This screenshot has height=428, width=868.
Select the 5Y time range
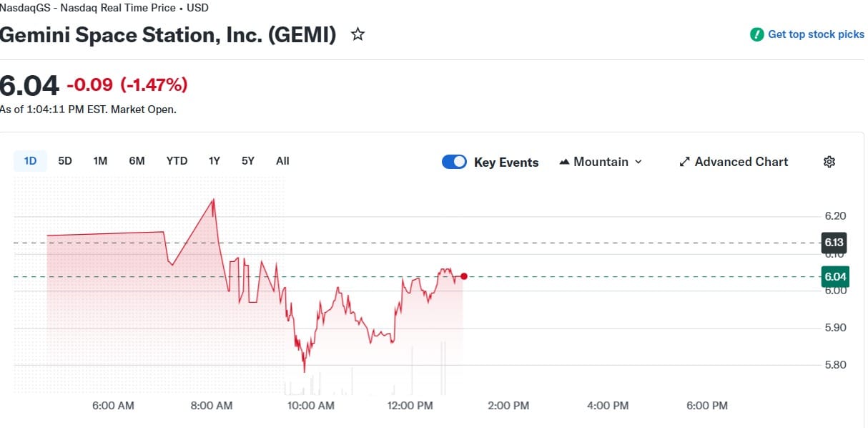pyautogui.click(x=247, y=161)
